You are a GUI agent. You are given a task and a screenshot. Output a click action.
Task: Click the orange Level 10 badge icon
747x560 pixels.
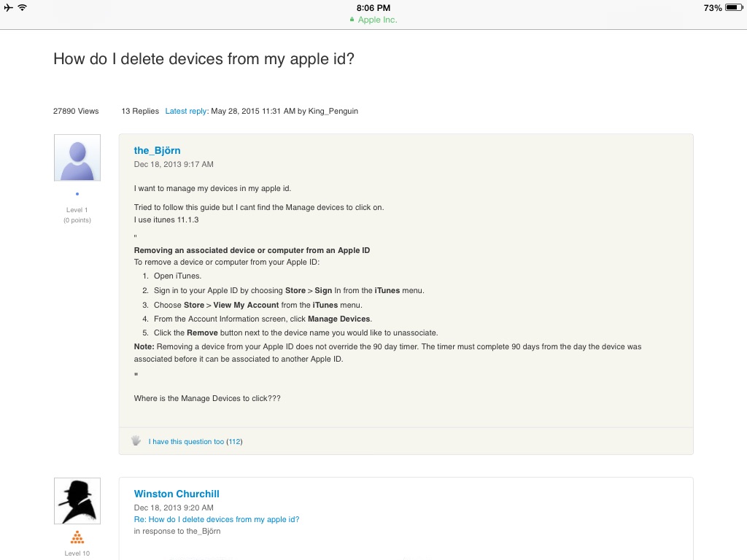point(77,538)
